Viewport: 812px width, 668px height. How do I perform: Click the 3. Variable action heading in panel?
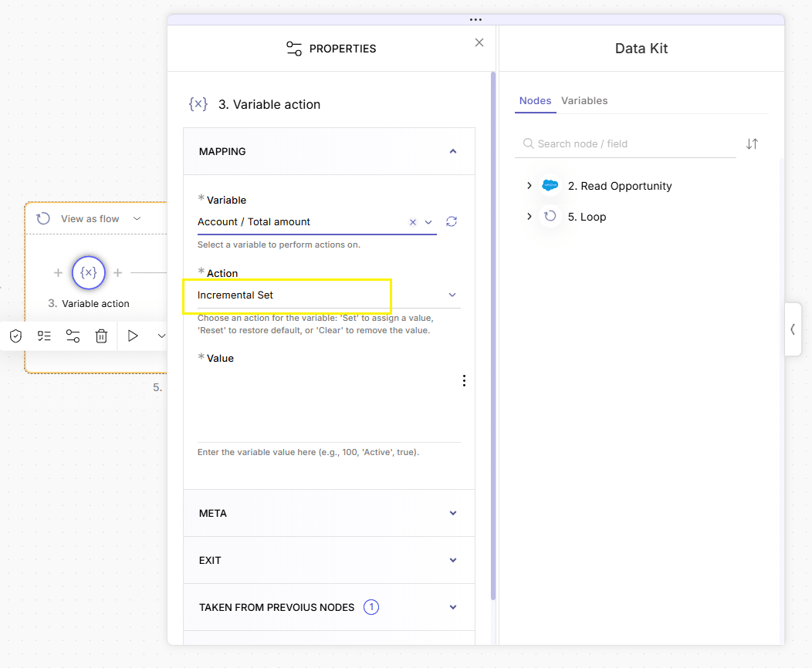click(269, 105)
